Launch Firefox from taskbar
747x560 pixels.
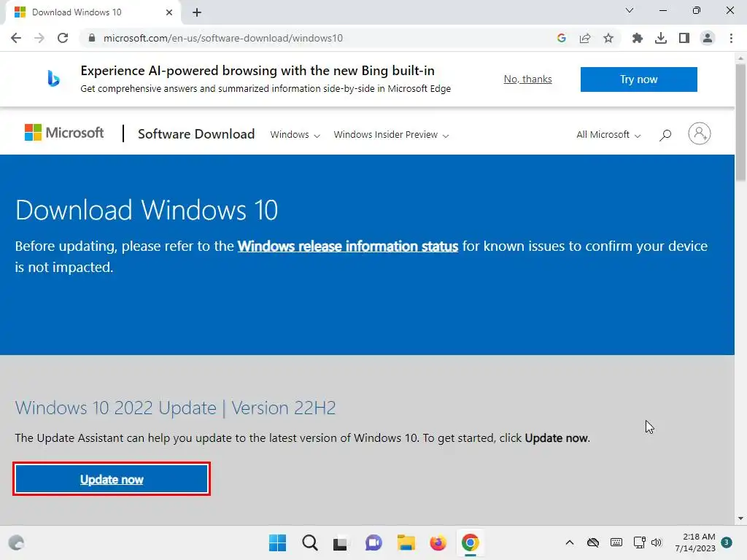(438, 542)
